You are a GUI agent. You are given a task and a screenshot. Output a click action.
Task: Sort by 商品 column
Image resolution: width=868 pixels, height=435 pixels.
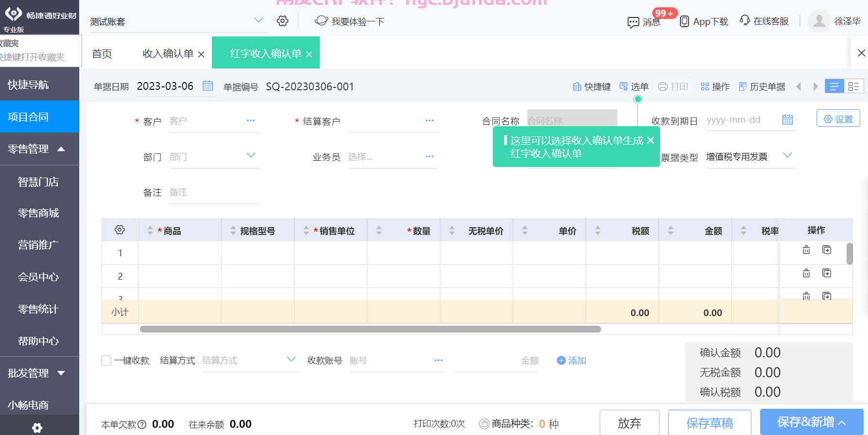tap(150, 231)
